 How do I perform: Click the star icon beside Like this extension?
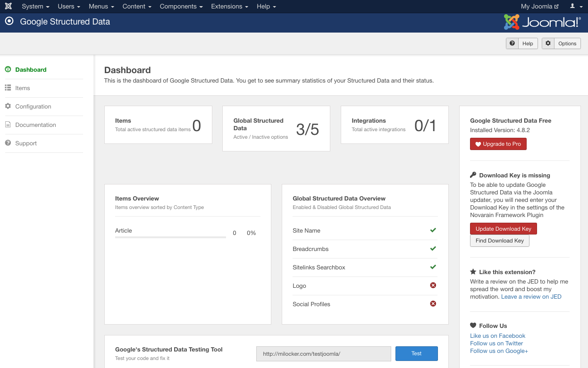pyautogui.click(x=473, y=272)
